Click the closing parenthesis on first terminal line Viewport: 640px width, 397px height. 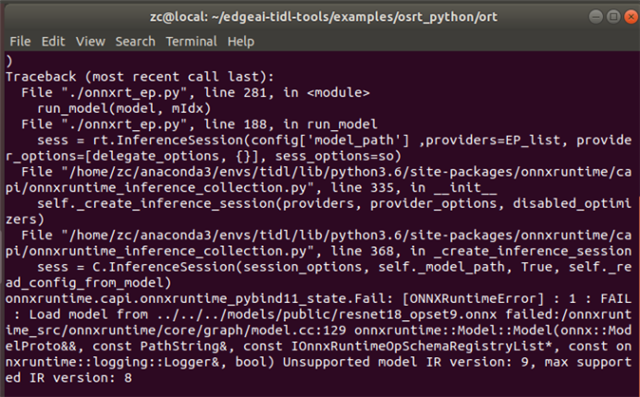click(9, 61)
